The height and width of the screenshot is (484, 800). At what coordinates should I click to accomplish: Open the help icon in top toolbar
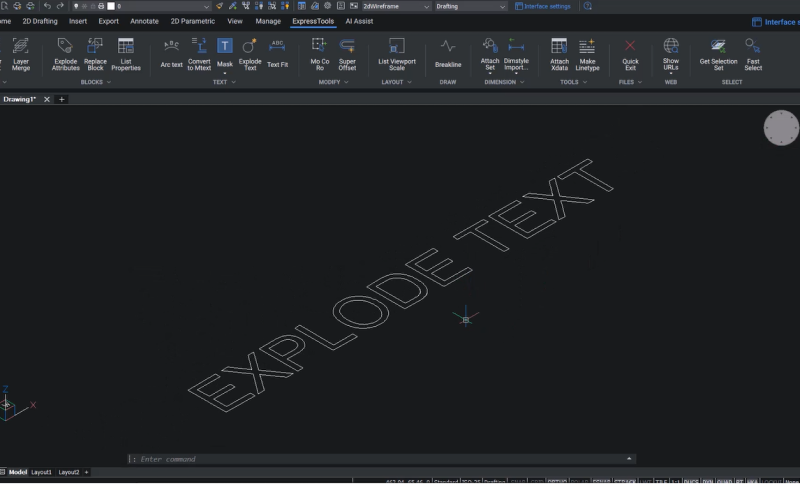tap(588, 6)
